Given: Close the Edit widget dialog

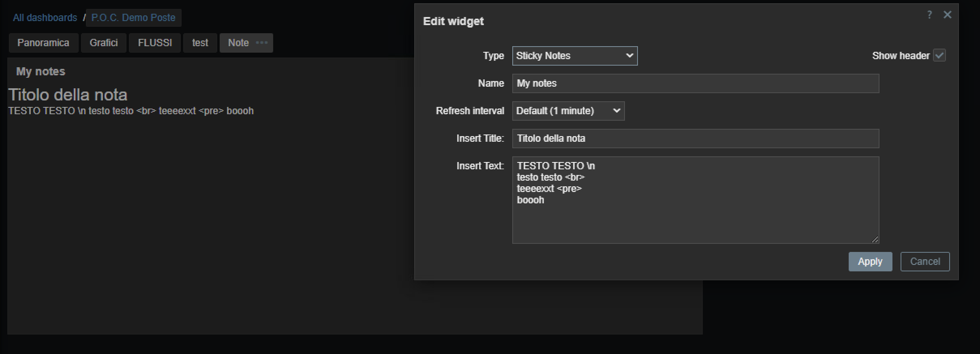Looking at the screenshot, I should 947,15.
